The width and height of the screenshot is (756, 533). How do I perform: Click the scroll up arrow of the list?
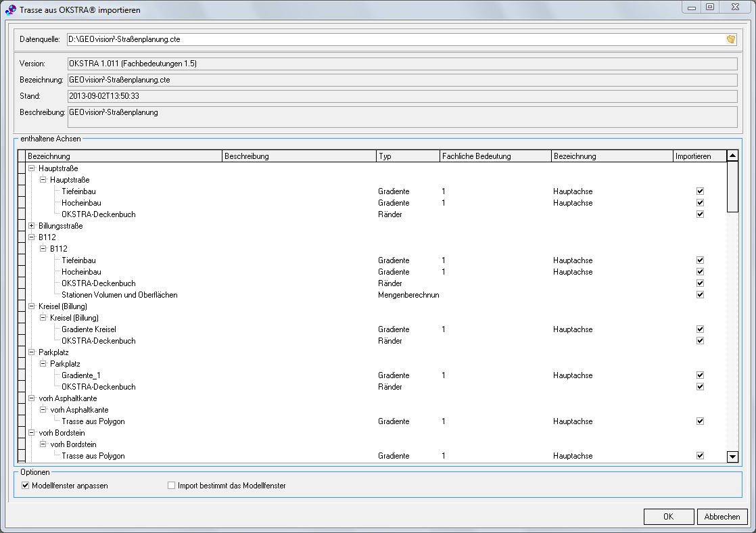click(x=732, y=156)
